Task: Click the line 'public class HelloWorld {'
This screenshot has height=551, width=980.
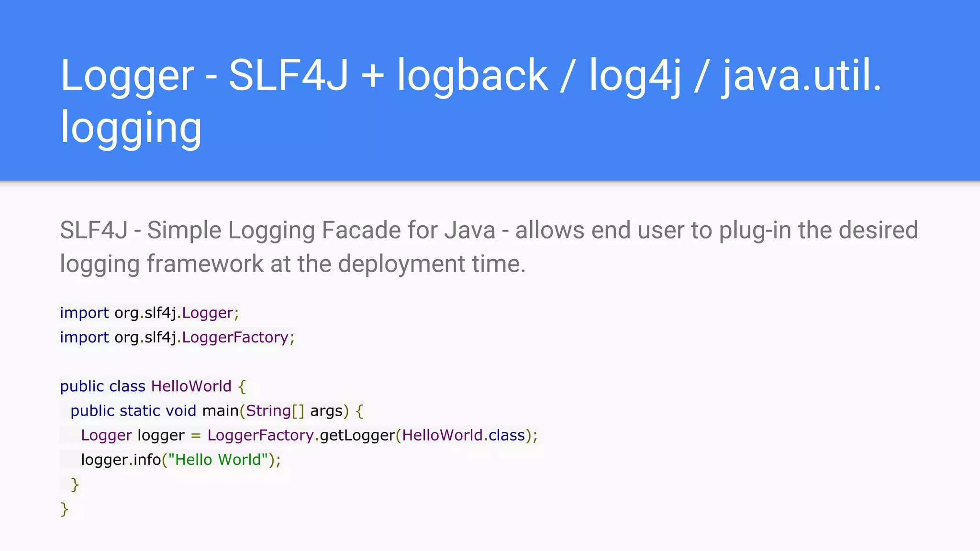Action: (153, 386)
